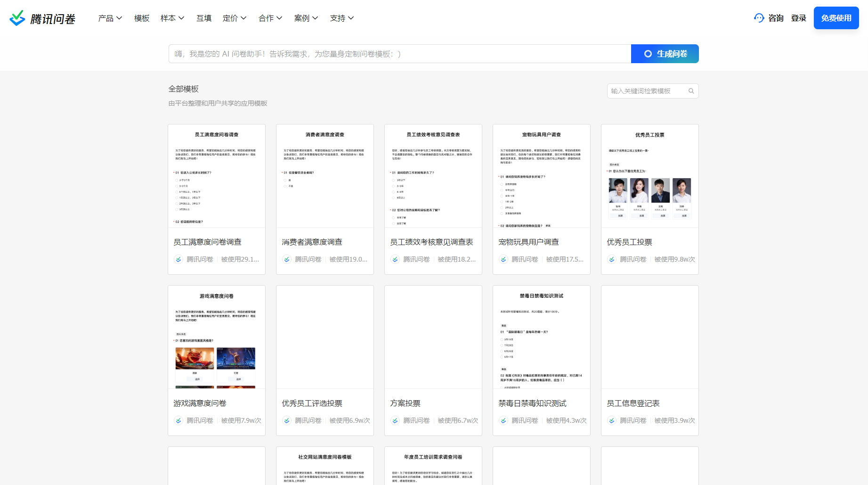Click the headset icon next to 咨询
Image resolution: width=868 pixels, height=485 pixels.
[759, 17]
